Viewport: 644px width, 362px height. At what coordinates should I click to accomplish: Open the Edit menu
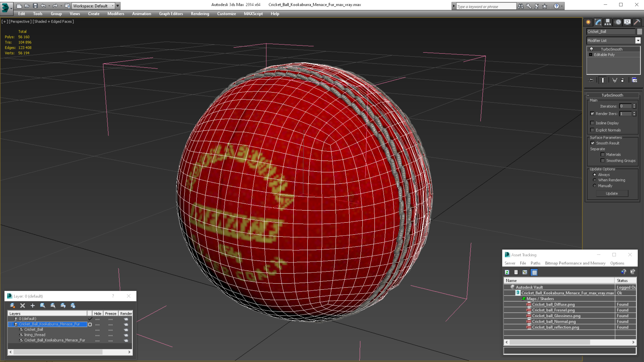click(x=21, y=14)
